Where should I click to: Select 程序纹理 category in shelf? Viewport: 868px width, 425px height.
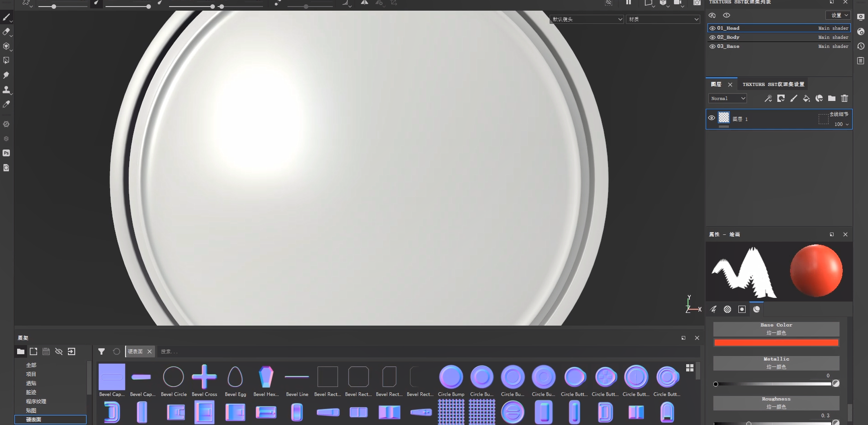point(36,401)
